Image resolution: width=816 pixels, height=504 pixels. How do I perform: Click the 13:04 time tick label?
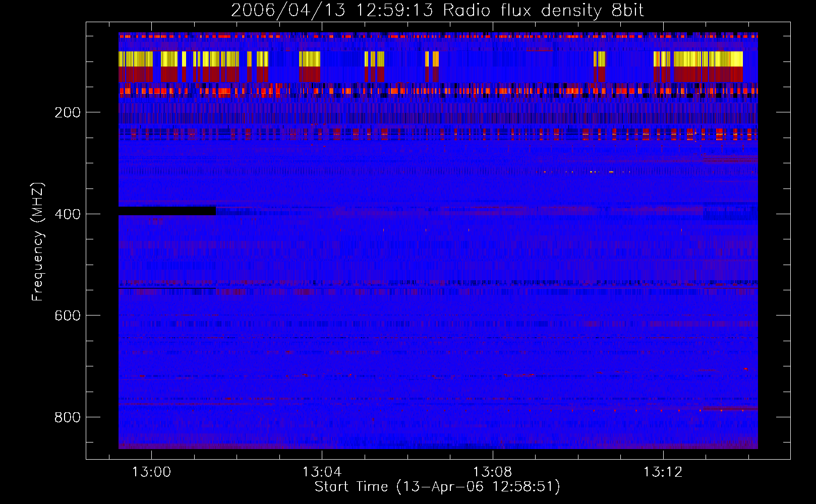pos(322,472)
